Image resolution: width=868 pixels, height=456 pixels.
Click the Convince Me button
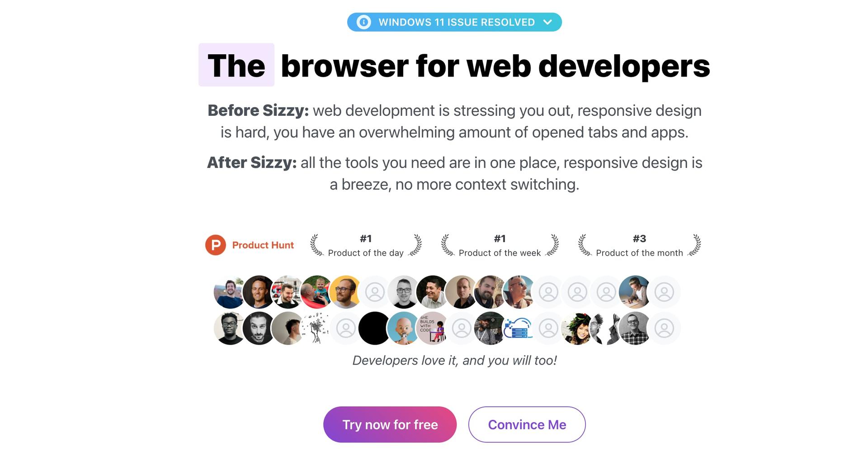coord(527,424)
